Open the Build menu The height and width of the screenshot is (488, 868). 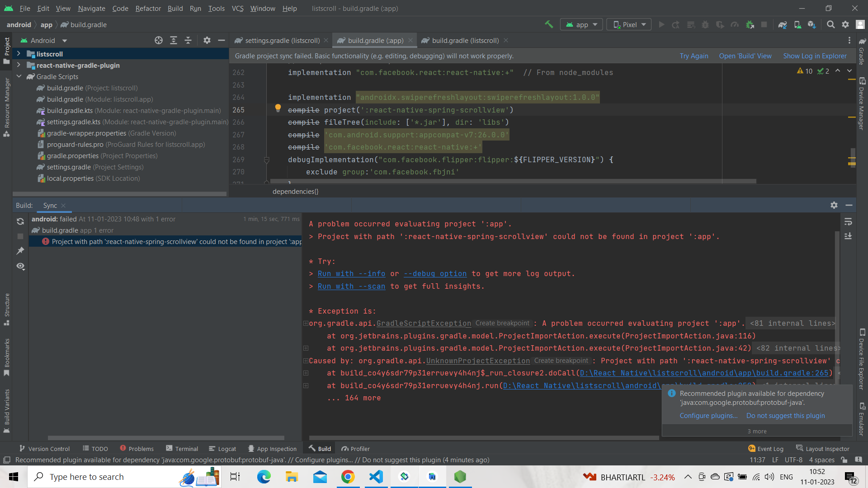pyautogui.click(x=175, y=8)
